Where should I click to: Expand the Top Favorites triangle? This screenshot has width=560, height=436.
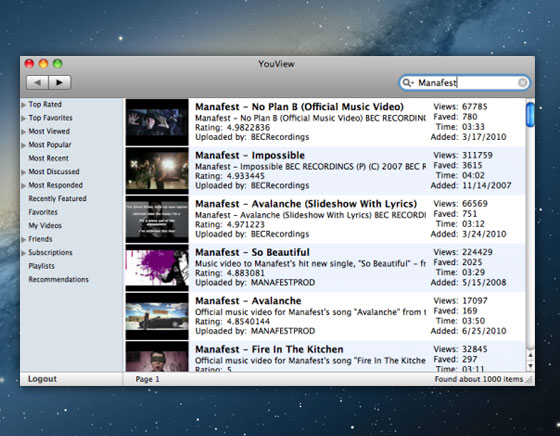tap(24, 118)
